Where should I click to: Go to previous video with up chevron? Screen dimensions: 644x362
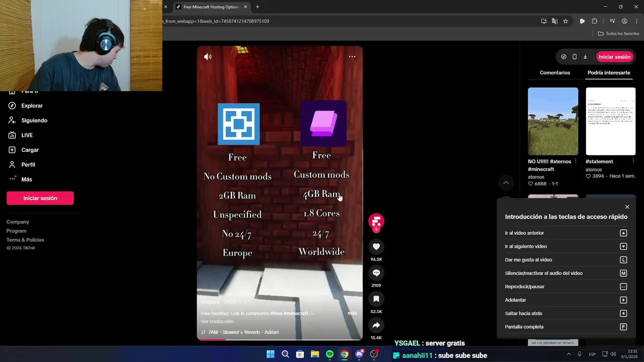coord(506,183)
